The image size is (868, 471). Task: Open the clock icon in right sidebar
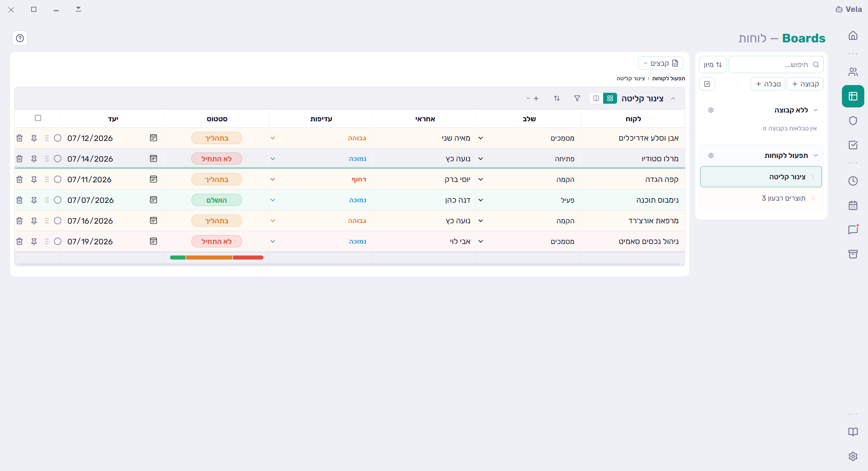853,181
